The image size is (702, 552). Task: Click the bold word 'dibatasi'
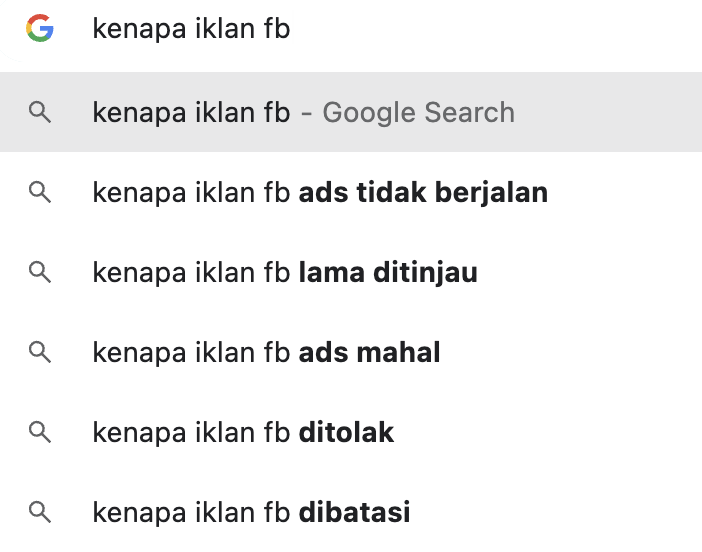[x=354, y=512]
